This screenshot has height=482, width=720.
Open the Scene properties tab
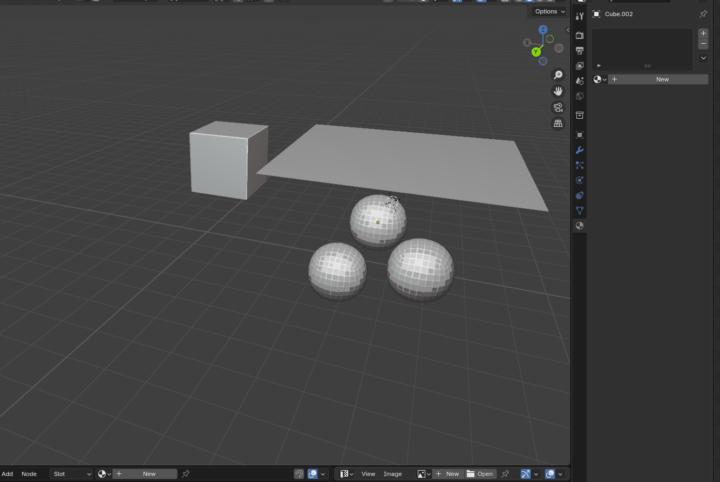pos(579,81)
